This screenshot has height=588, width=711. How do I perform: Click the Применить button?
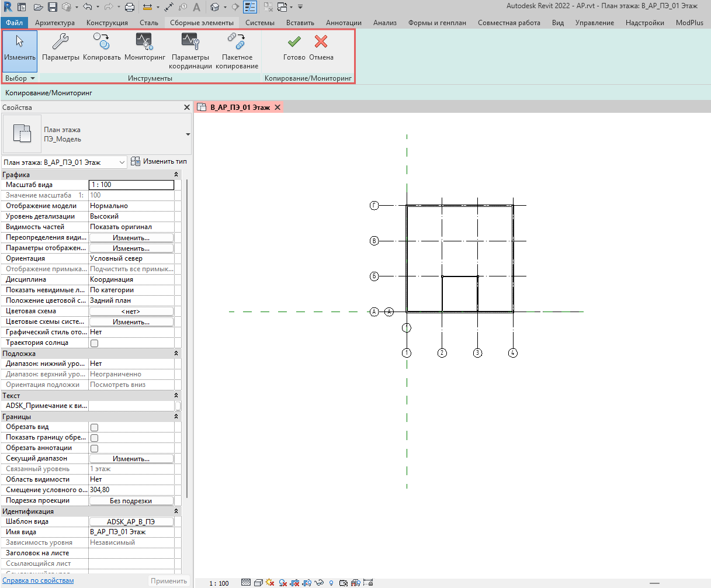pyautogui.click(x=169, y=581)
